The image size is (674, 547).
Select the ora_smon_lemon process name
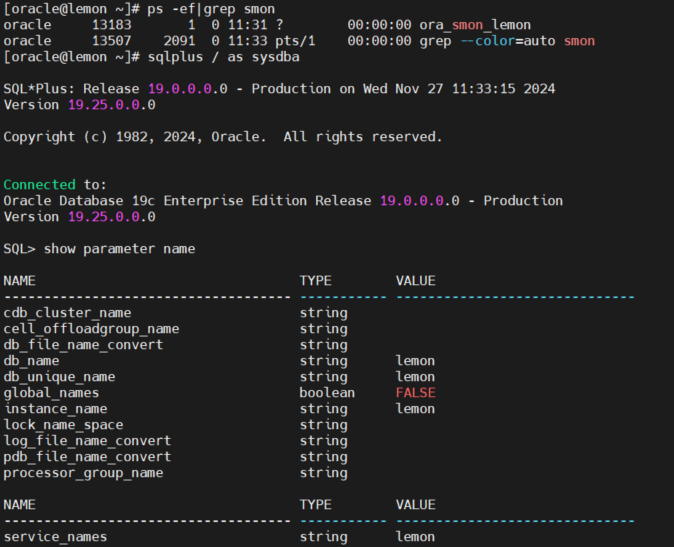pyautogui.click(x=475, y=25)
